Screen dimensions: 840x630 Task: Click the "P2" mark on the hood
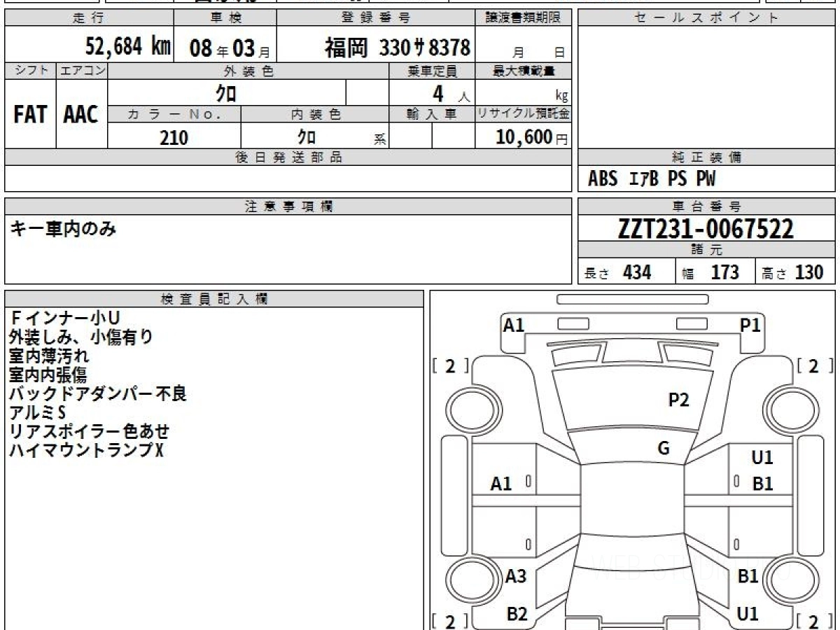[x=679, y=400]
